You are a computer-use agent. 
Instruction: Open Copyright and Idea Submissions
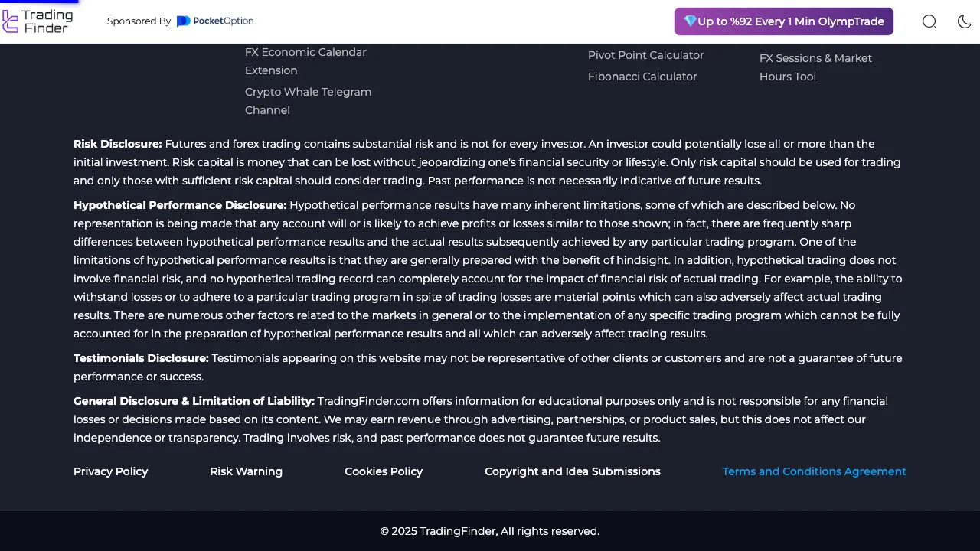pos(572,471)
